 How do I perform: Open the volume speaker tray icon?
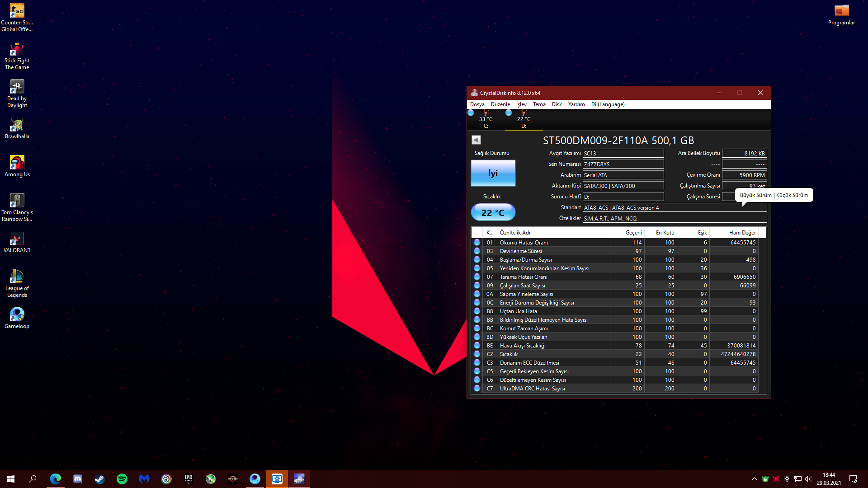tap(809, 479)
